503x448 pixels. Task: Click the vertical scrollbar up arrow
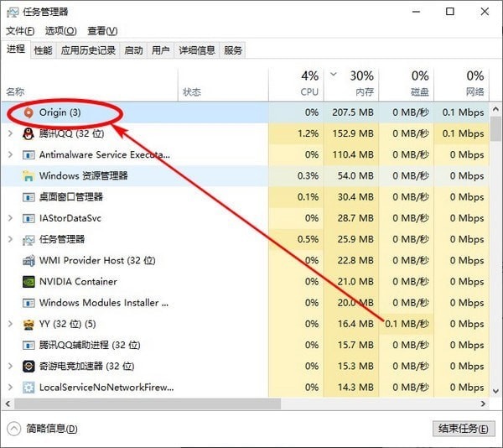click(x=495, y=109)
